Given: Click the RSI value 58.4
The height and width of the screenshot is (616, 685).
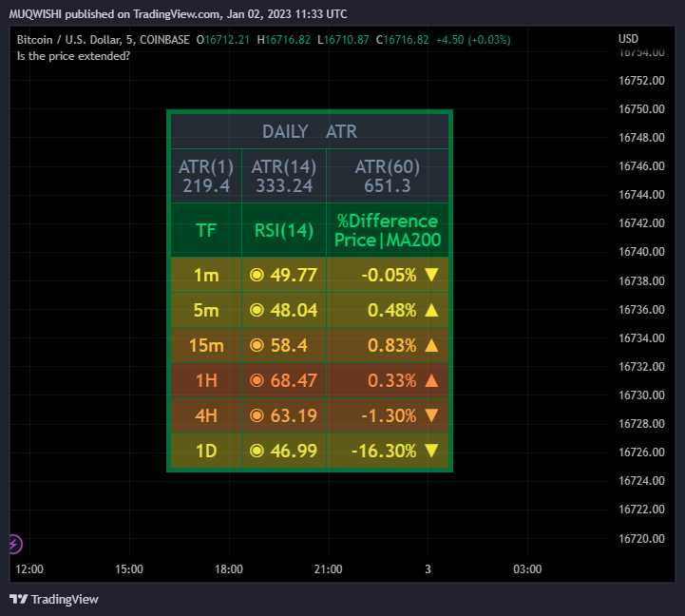Looking at the screenshot, I should [x=289, y=345].
